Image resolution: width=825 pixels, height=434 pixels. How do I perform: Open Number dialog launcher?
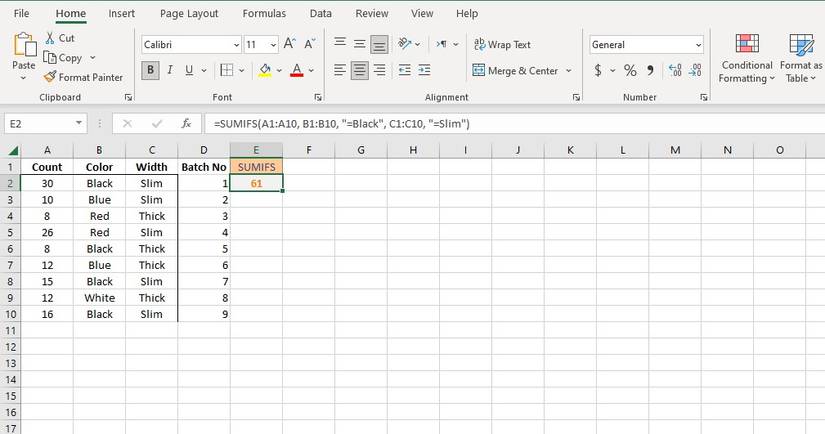[703, 97]
